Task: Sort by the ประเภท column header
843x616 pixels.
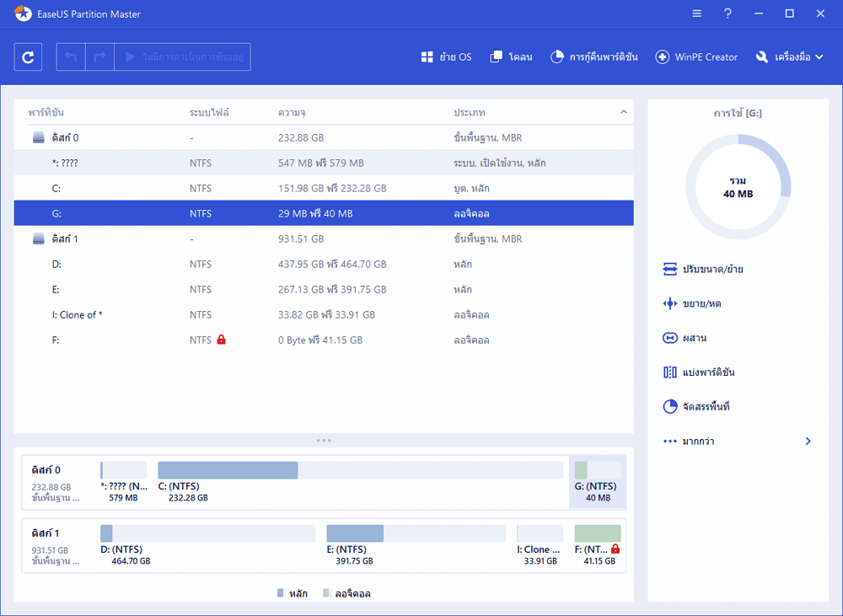Action: click(469, 112)
